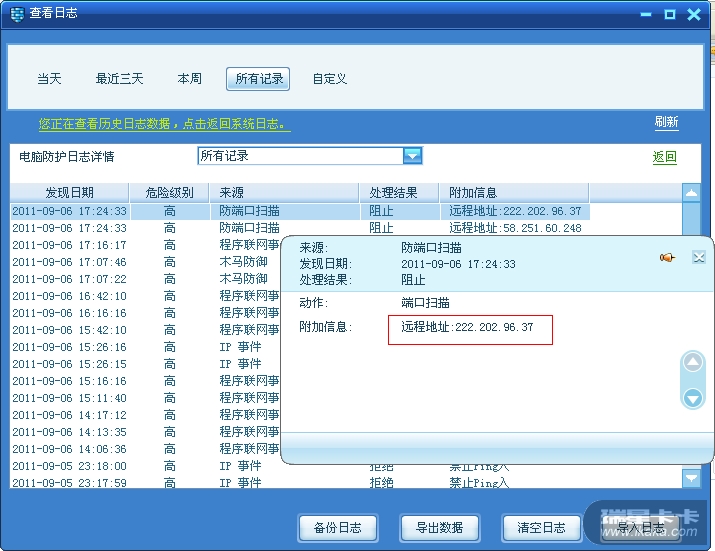Image resolution: width=715 pixels, height=551 pixels.
Task: Maximize the 查看日志 window
Action: point(669,15)
